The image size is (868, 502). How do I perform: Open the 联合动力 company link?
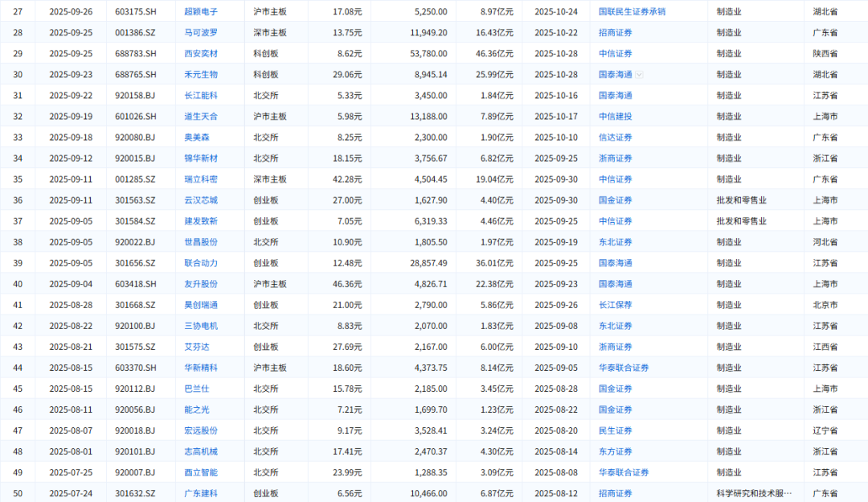(x=200, y=263)
